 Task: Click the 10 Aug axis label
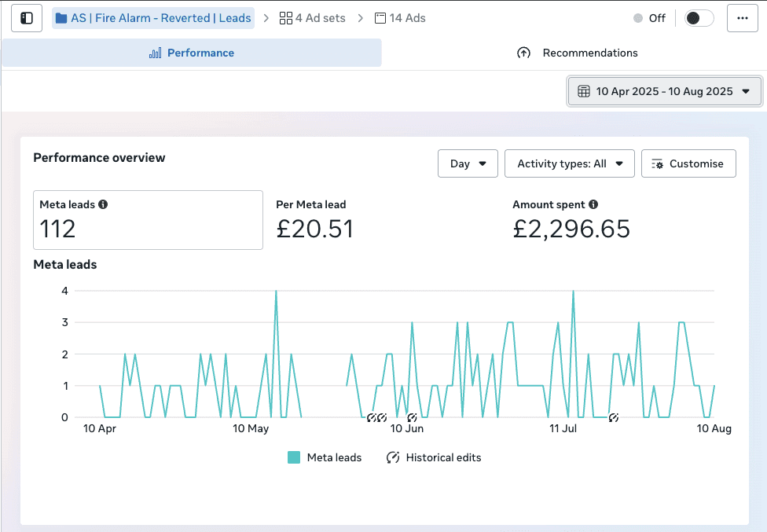coord(714,429)
